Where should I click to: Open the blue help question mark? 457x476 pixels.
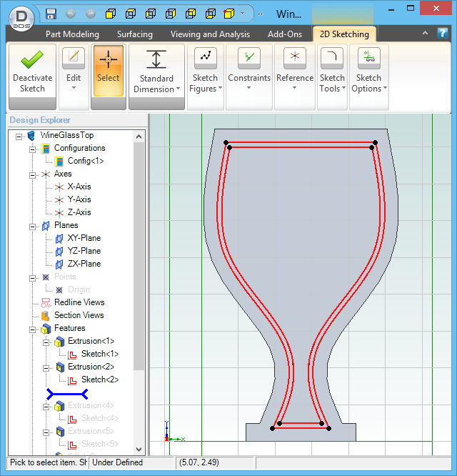[x=443, y=33]
